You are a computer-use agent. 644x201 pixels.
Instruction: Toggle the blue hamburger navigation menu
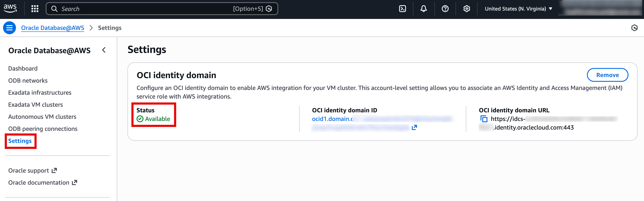(9, 28)
